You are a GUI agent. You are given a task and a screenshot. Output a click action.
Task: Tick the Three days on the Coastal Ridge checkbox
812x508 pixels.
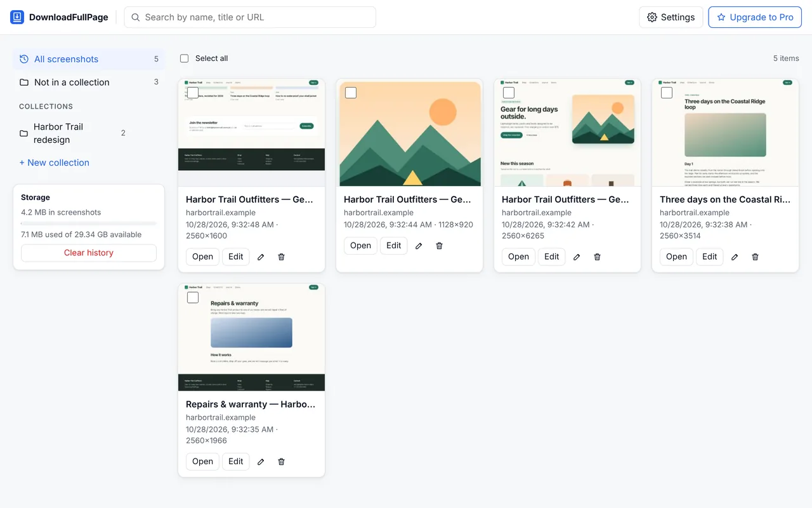[x=667, y=93]
